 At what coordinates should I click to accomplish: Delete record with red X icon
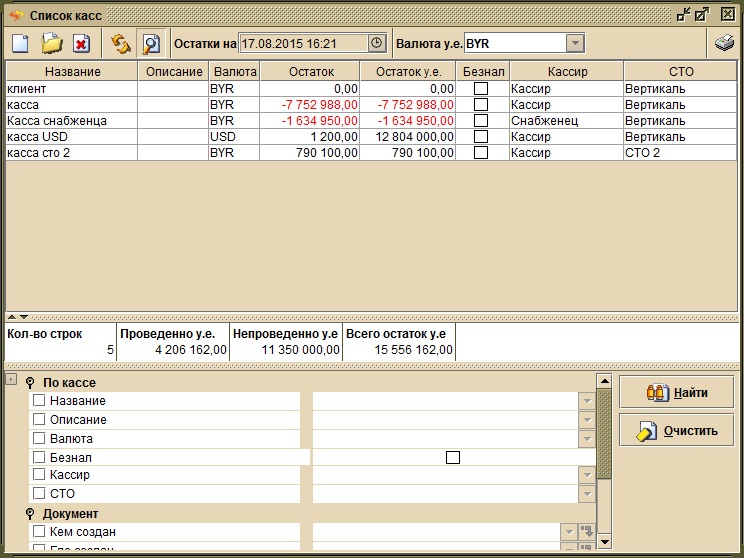(x=81, y=44)
